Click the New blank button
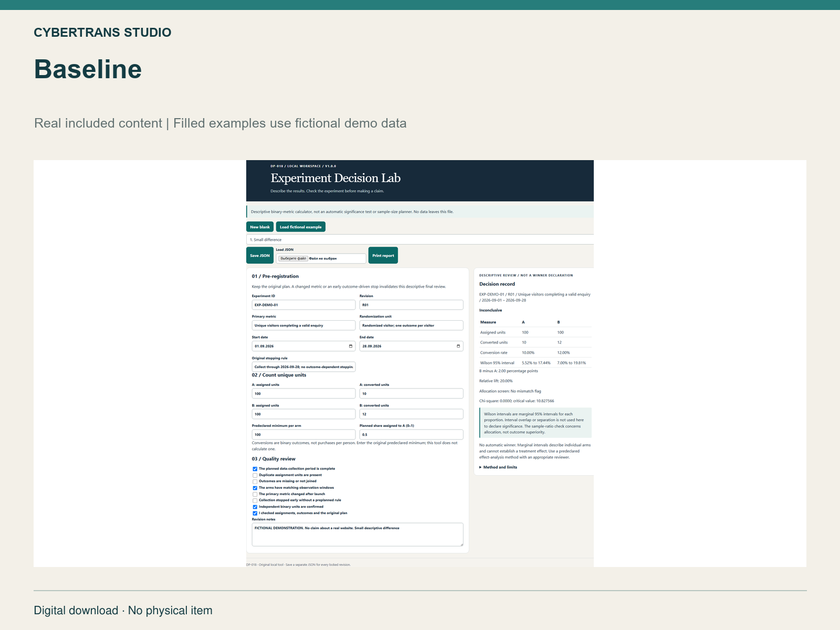This screenshot has height=630, width=840. [260, 227]
